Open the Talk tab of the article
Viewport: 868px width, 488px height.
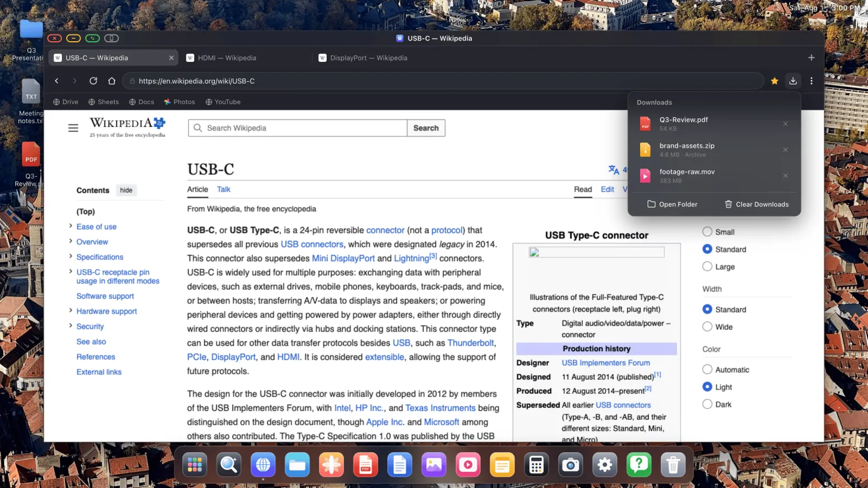[x=224, y=189]
